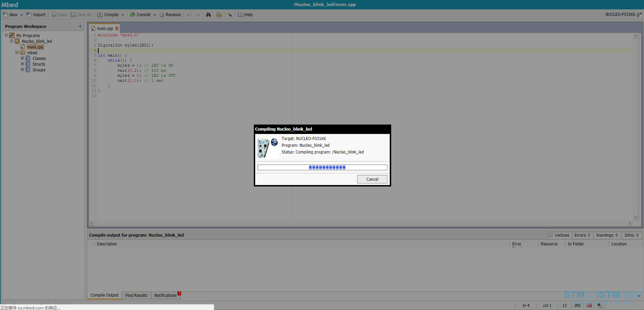Click the binoculars Find icon in toolbar
The width and height of the screenshot is (644, 310).
pyautogui.click(x=208, y=15)
